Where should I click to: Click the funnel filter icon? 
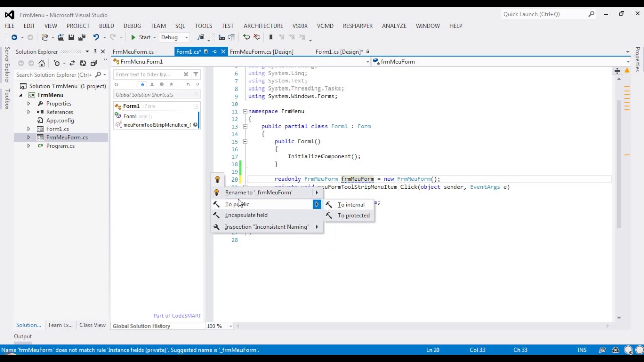(196, 75)
